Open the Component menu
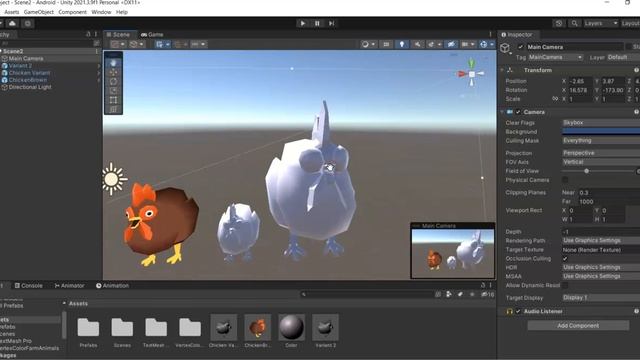Screen dimensions: 640x360 click(x=73, y=12)
